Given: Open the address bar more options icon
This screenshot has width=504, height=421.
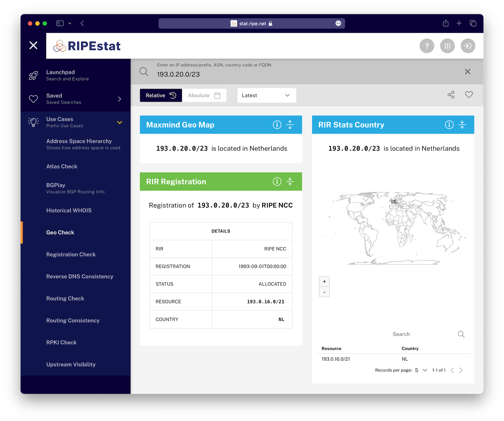Looking at the screenshot, I should [338, 23].
